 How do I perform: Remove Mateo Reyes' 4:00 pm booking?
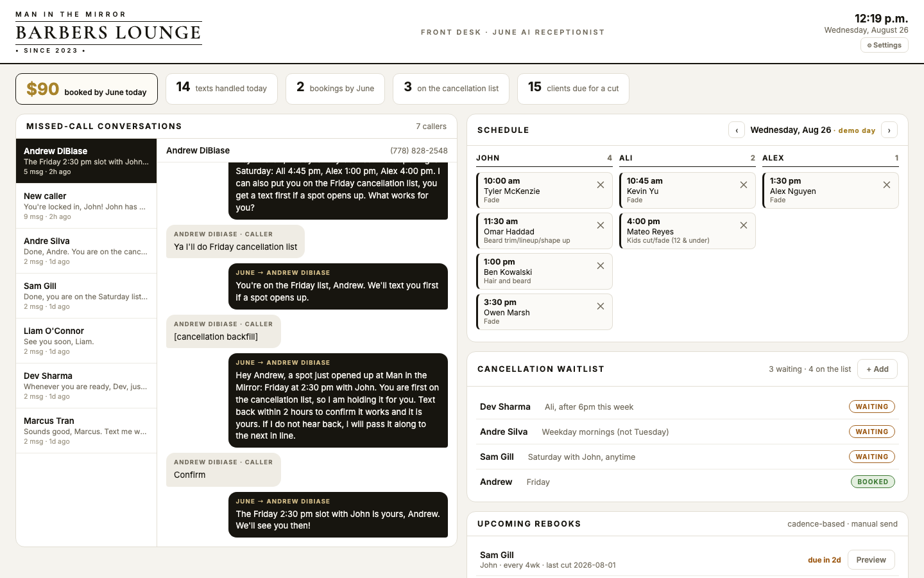coord(744,225)
